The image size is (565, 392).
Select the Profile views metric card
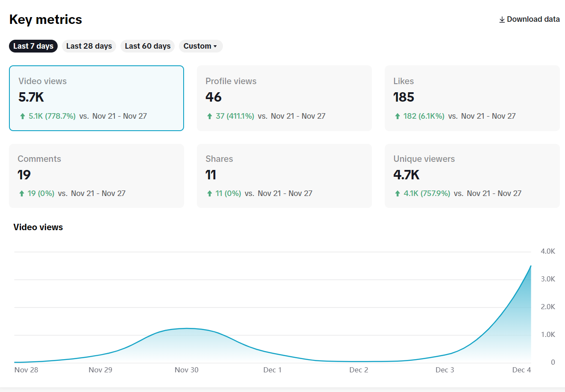click(284, 98)
